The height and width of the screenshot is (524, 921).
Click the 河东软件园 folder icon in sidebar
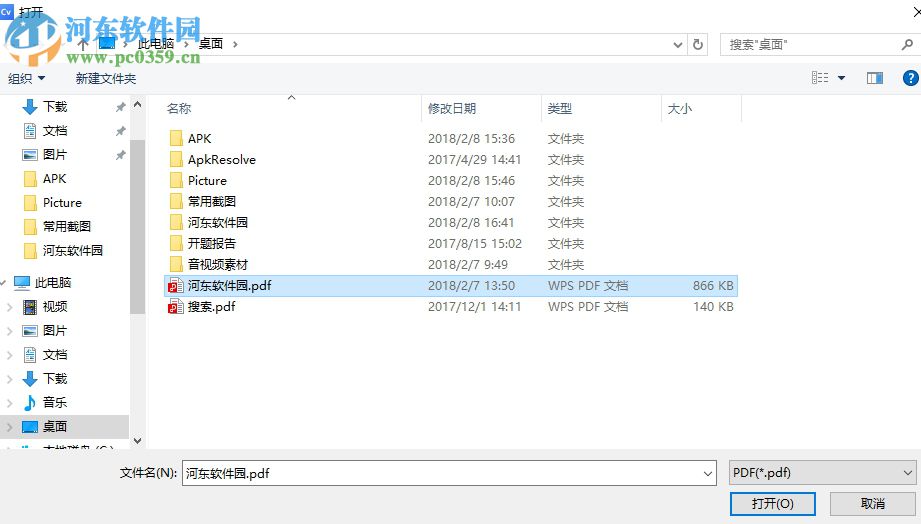tap(30, 251)
